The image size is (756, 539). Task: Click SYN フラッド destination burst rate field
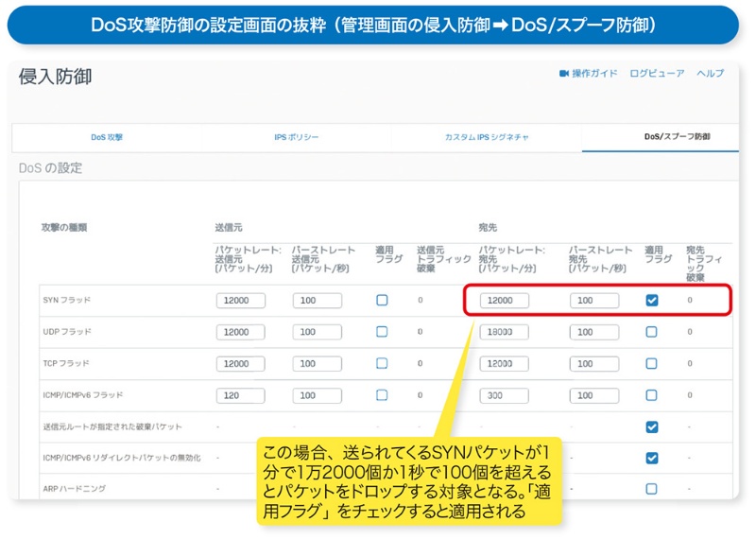click(594, 300)
